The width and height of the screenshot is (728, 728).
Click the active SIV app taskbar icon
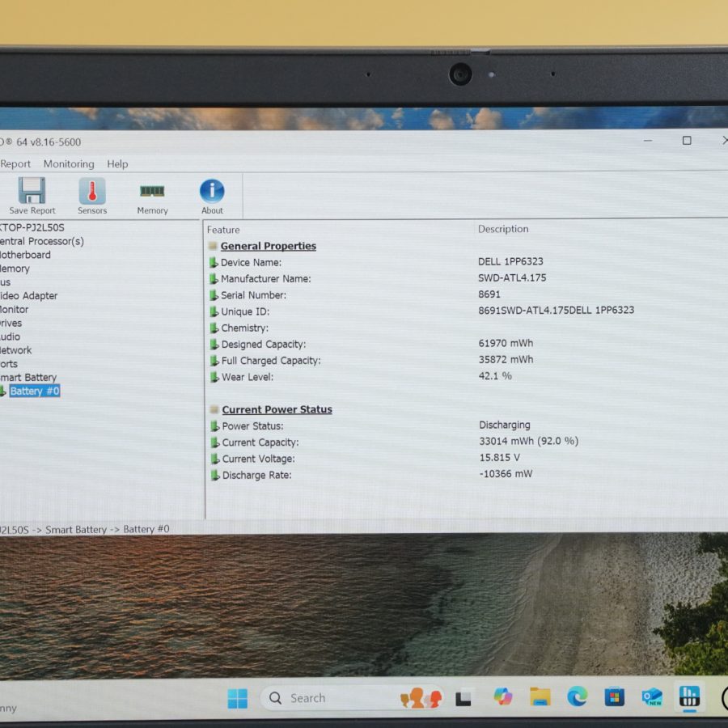point(689,696)
